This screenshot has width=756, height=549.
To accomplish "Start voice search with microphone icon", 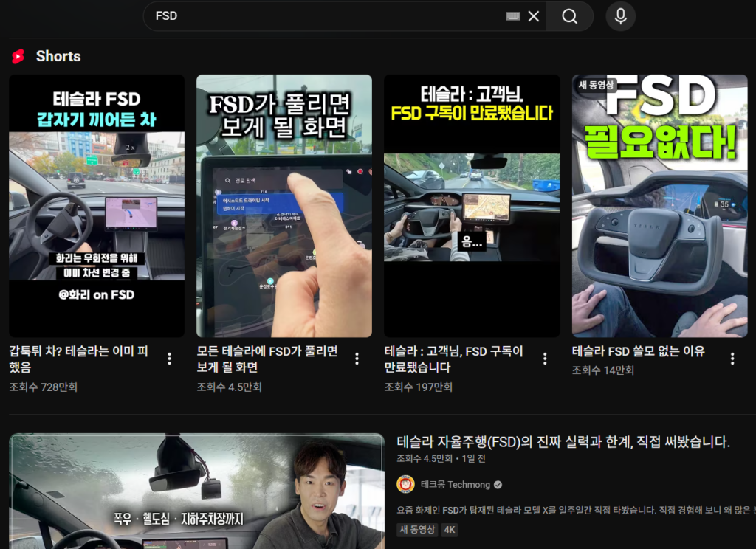I will 620,16.
